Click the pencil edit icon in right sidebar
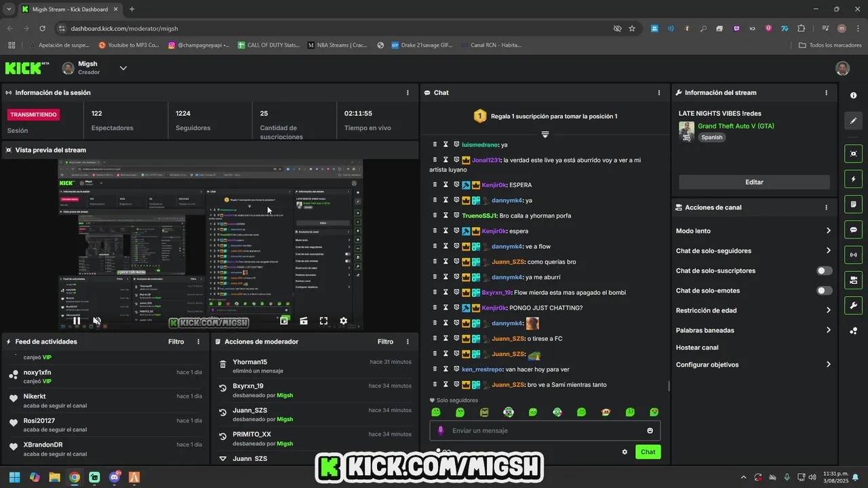The image size is (868, 488). pos(854,121)
